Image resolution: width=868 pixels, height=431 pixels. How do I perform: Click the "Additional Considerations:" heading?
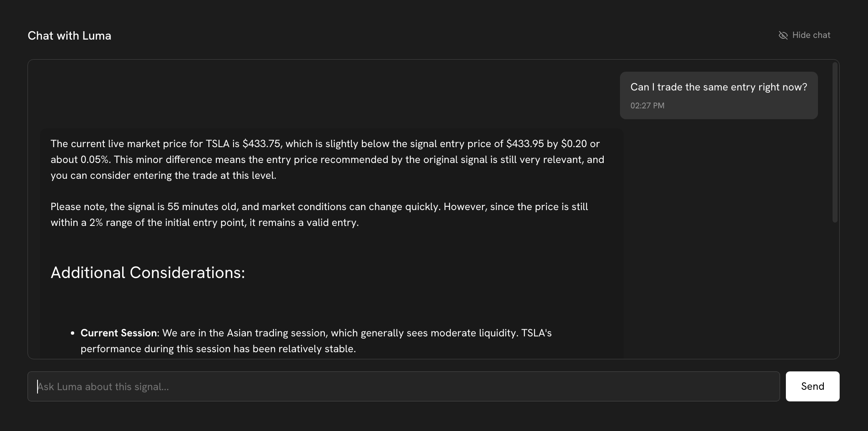148,273
